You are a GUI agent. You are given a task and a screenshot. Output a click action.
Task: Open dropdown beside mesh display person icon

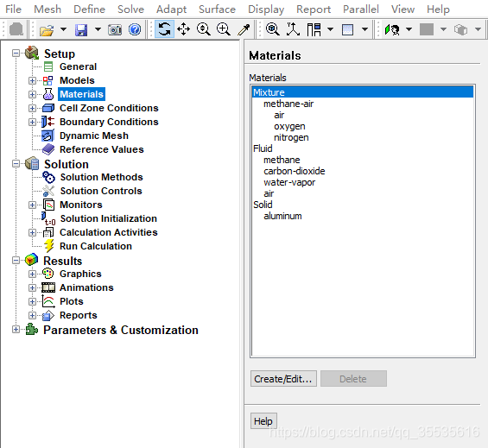(409, 29)
